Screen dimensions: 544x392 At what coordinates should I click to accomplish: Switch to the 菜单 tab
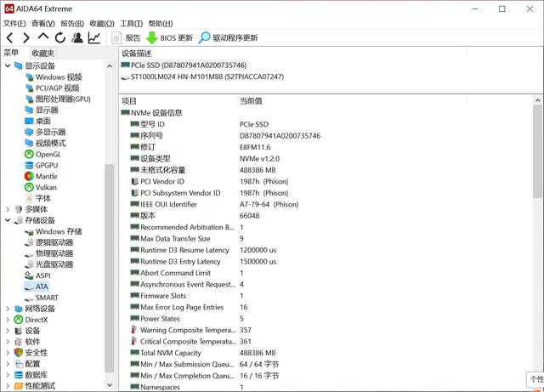tap(11, 53)
